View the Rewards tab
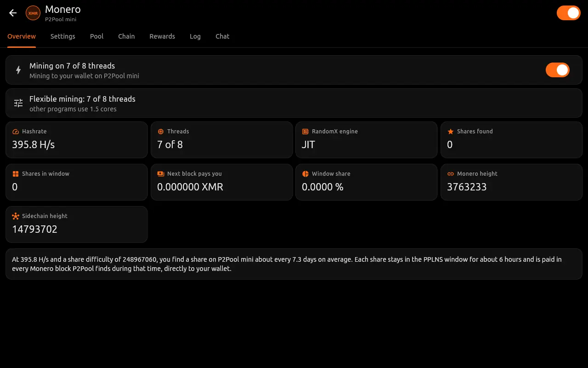The width and height of the screenshot is (588, 368). click(162, 36)
